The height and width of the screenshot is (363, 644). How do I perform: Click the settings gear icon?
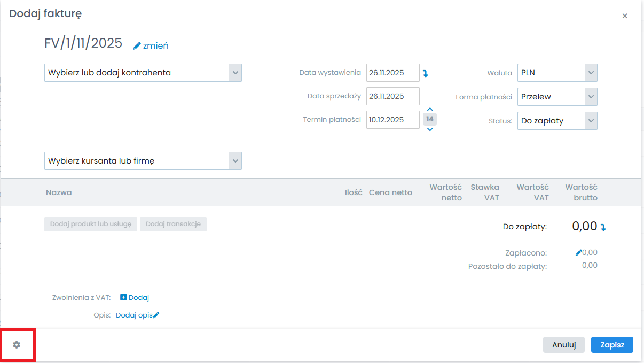point(17,345)
